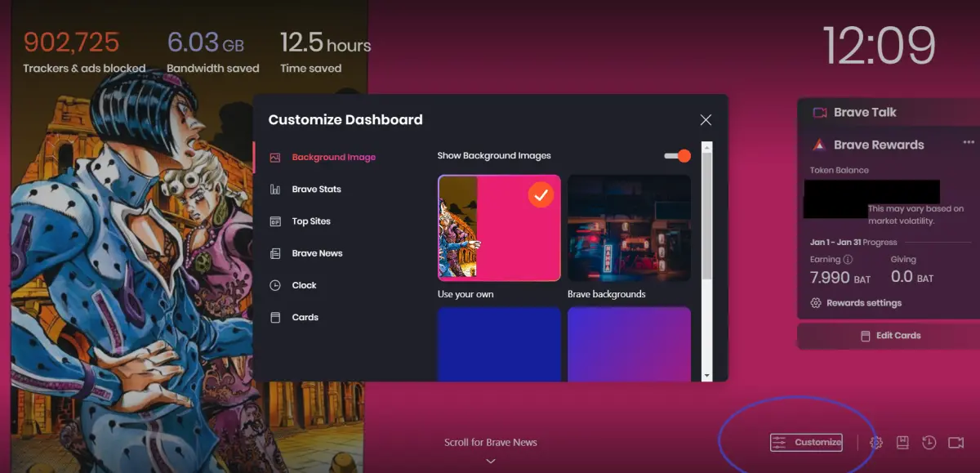Click the Edit Cards button
Image resolution: width=980 pixels, height=473 pixels.
pos(890,336)
